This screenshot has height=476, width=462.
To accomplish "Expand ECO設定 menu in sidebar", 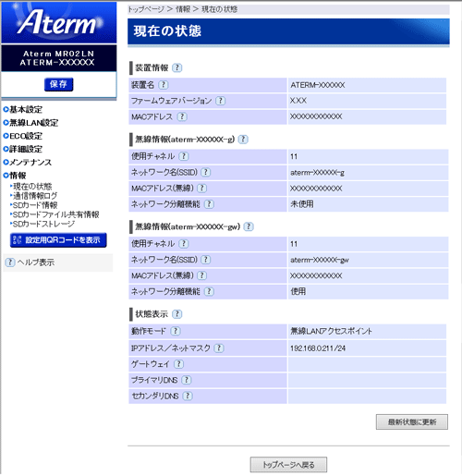I will pyautogui.click(x=23, y=136).
